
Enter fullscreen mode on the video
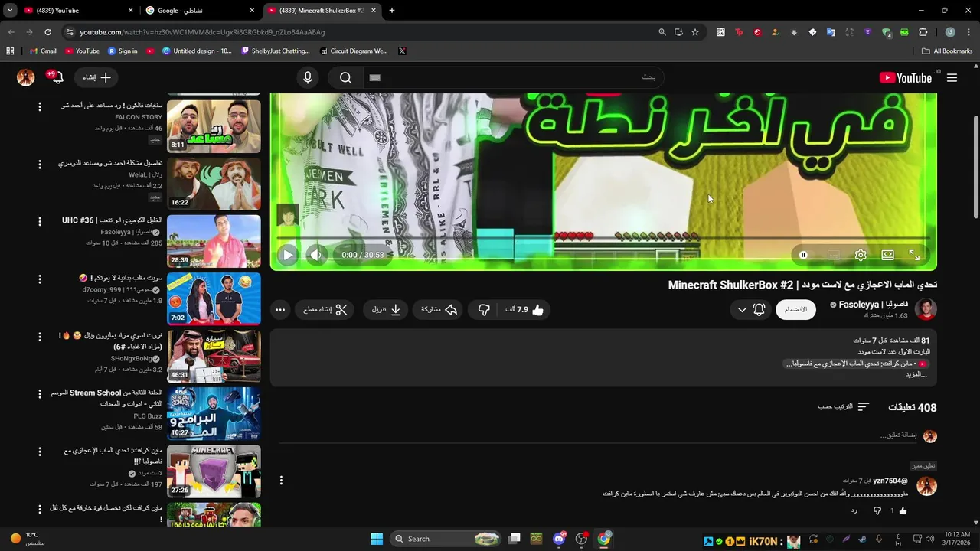(x=914, y=255)
